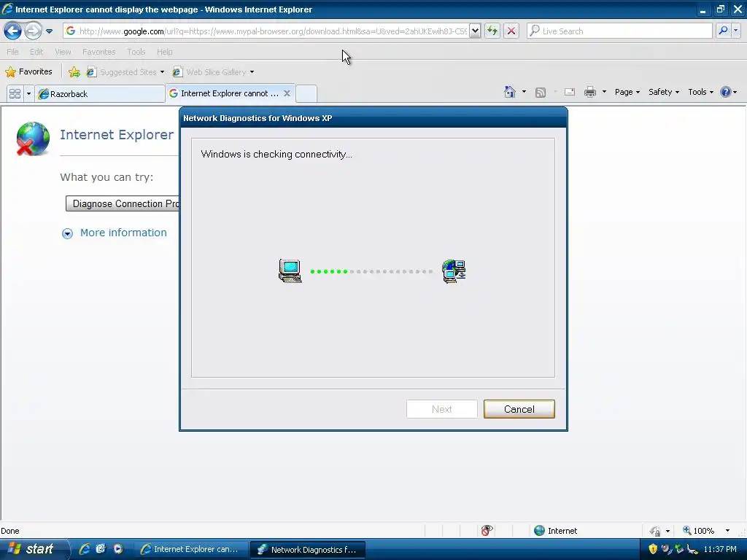
Task: Click the Refresh page icon
Action: 492,31
